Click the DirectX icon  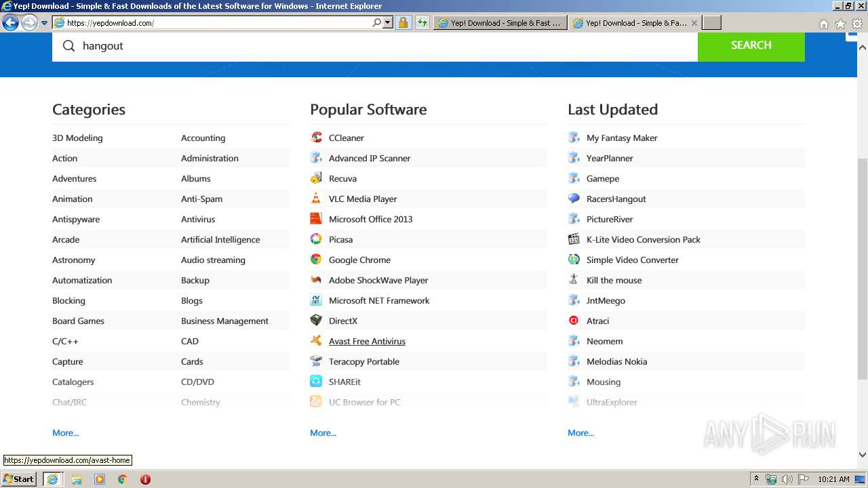[x=316, y=321]
